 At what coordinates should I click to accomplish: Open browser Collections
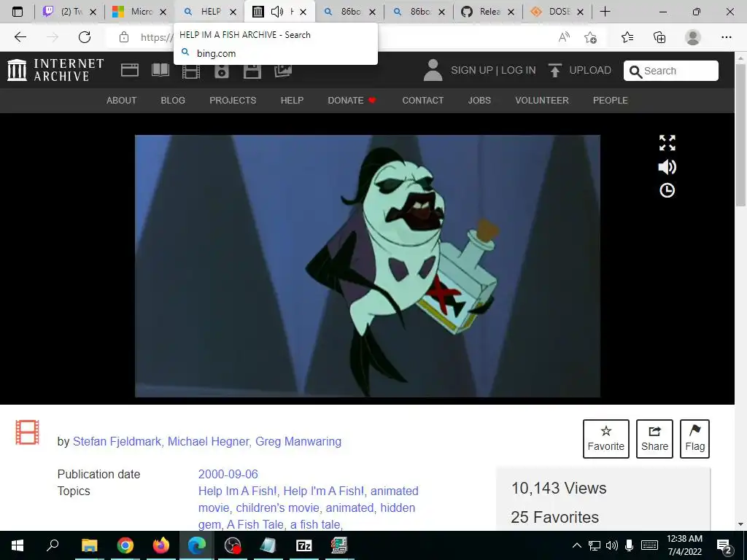click(x=659, y=37)
